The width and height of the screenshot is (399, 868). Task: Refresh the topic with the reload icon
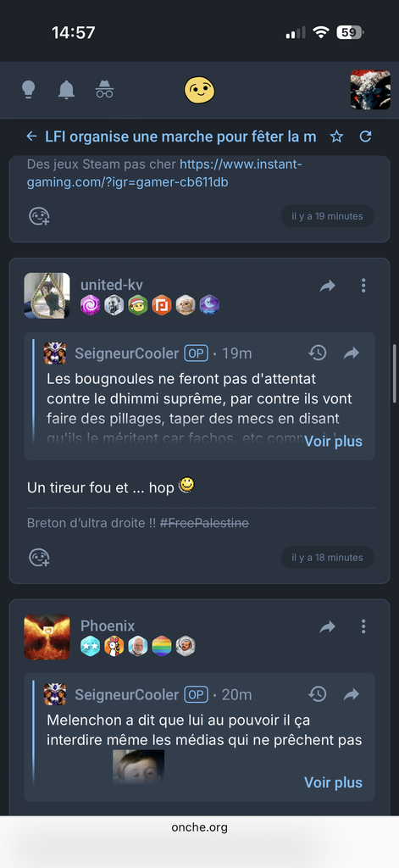[x=365, y=136]
